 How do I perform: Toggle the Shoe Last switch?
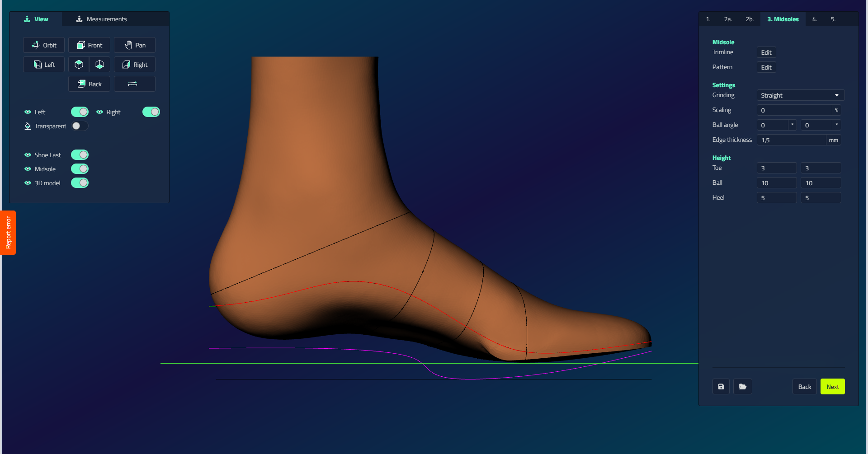click(x=80, y=155)
